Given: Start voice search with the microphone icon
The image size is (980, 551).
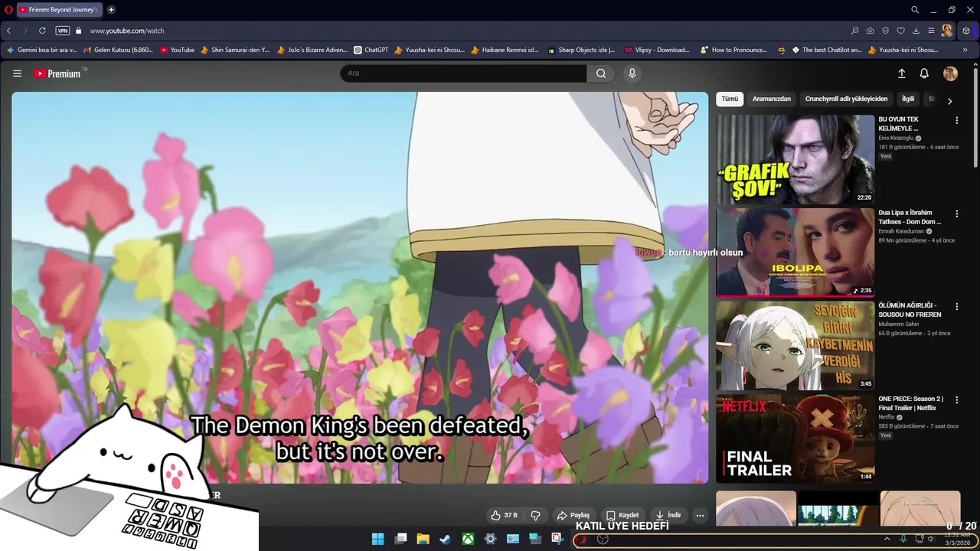Looking at the screenshot, I should tap(632, 73).
